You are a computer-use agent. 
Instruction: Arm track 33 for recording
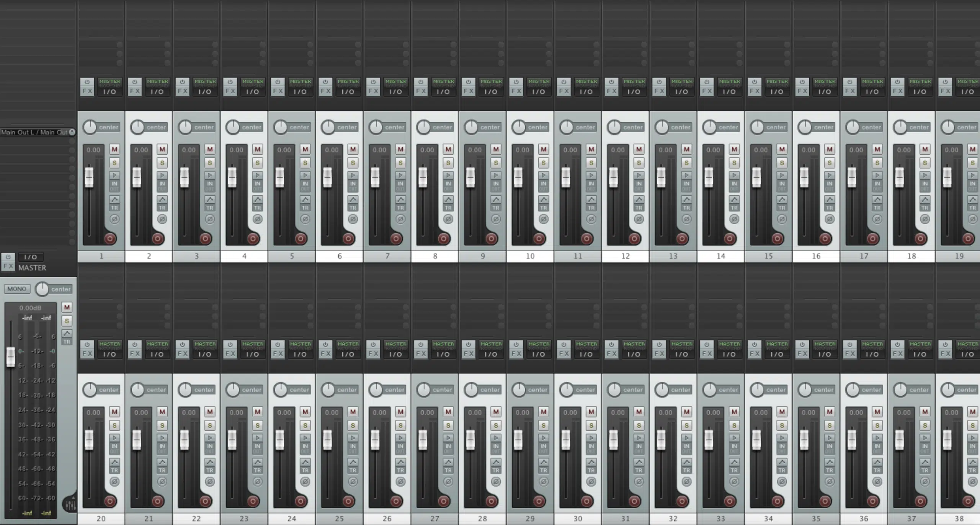[x=730, y=501]
